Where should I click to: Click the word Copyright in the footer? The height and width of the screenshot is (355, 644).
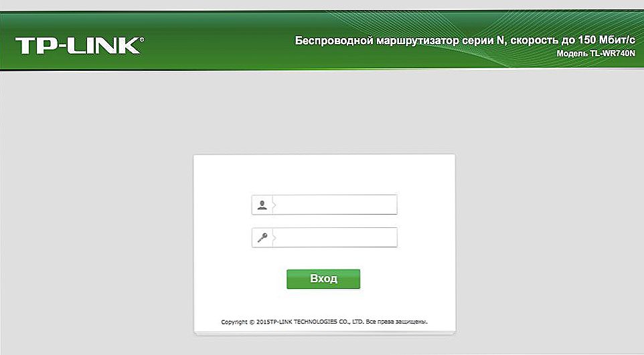[234, 322]
